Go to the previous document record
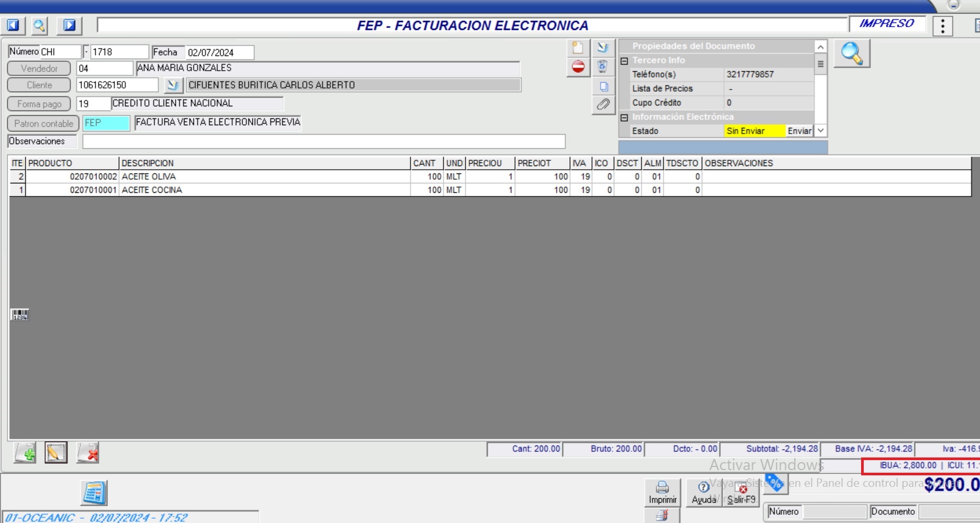980x523 pixels. [x=13, y=25]
